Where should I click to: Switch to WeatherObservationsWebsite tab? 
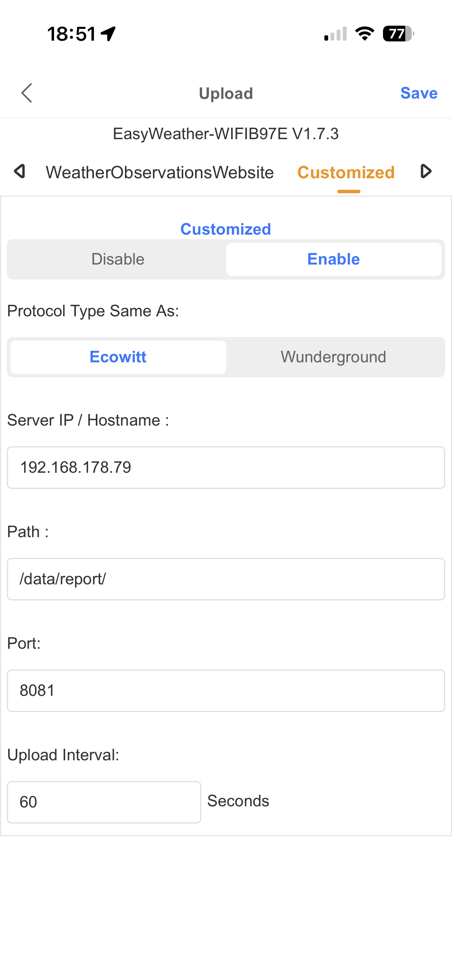(x=160, y=173)
